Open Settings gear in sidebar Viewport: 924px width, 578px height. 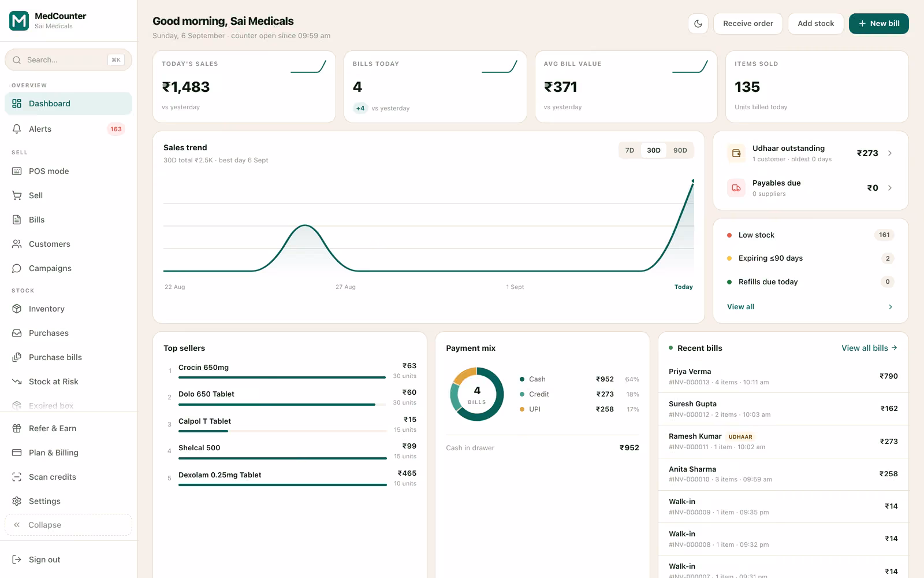pyautogui.click(x=17, y=501)
